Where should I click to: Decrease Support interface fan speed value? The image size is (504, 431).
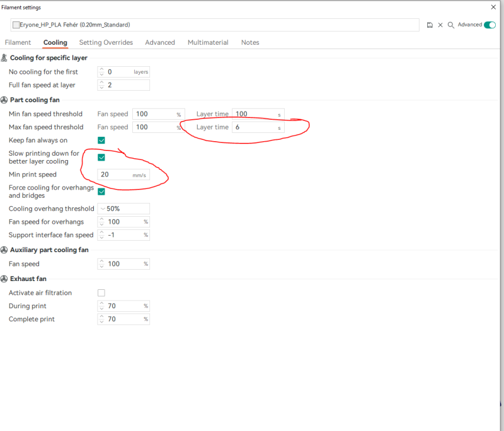[x=101, y=238]
